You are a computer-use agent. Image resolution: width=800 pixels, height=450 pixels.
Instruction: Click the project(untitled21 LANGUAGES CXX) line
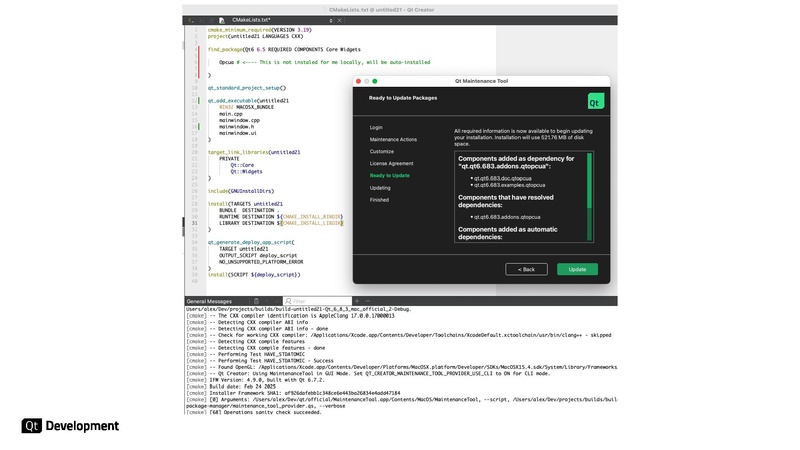click(x=255, y=37)
